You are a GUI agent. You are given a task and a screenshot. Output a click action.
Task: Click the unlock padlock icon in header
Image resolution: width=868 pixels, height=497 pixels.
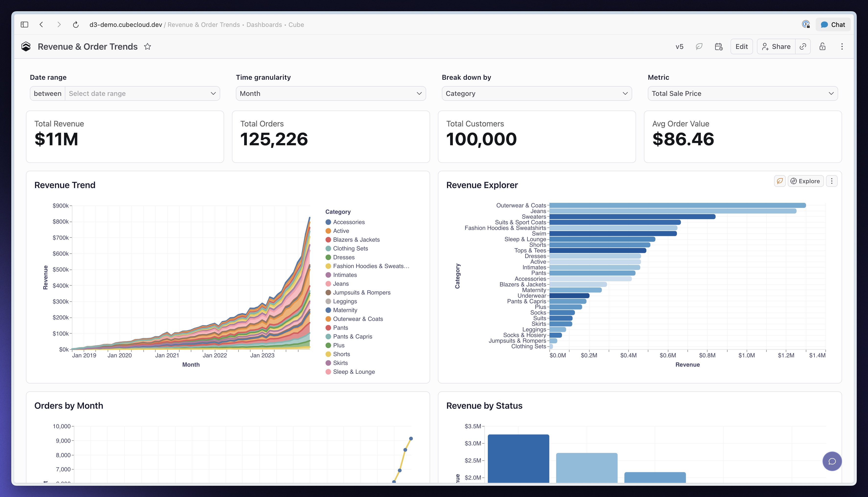pos(822,46)
